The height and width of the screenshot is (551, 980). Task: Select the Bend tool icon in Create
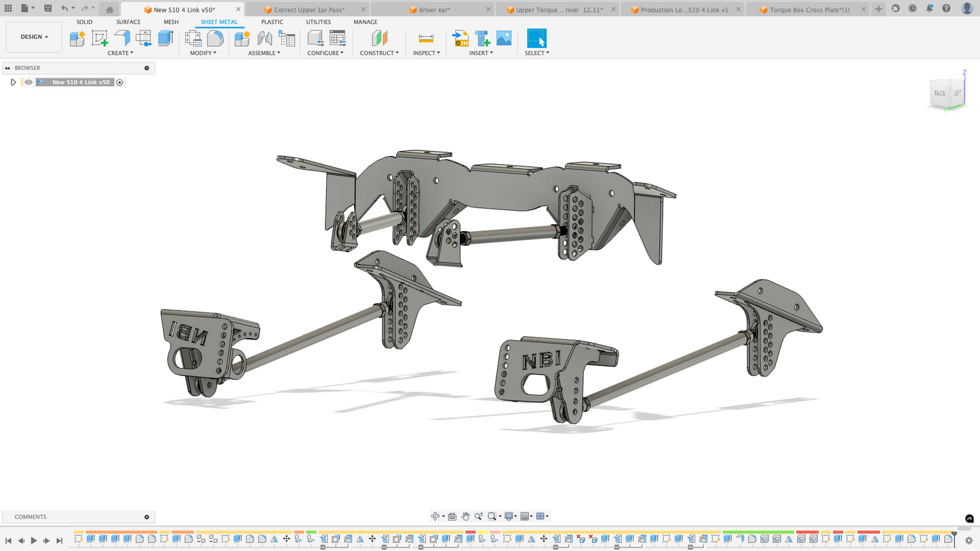click(144, 39)
